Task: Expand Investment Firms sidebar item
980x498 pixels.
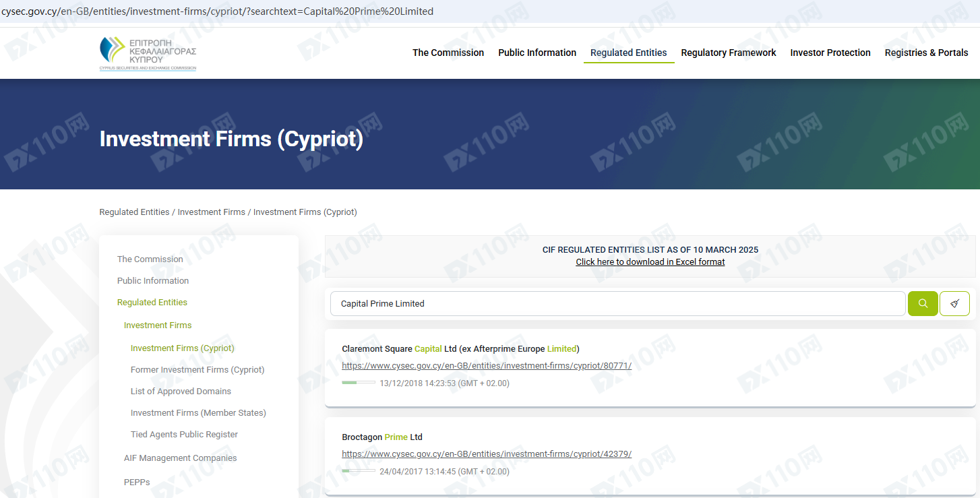Action: pyautogui.click(x=158, y=325)
